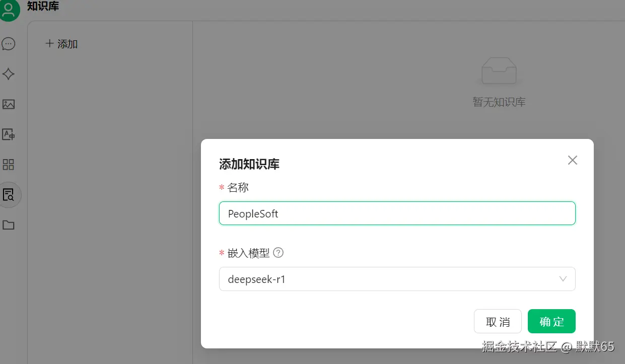Click the dropdown chevron arrow in embedding field

click(563, 279)
